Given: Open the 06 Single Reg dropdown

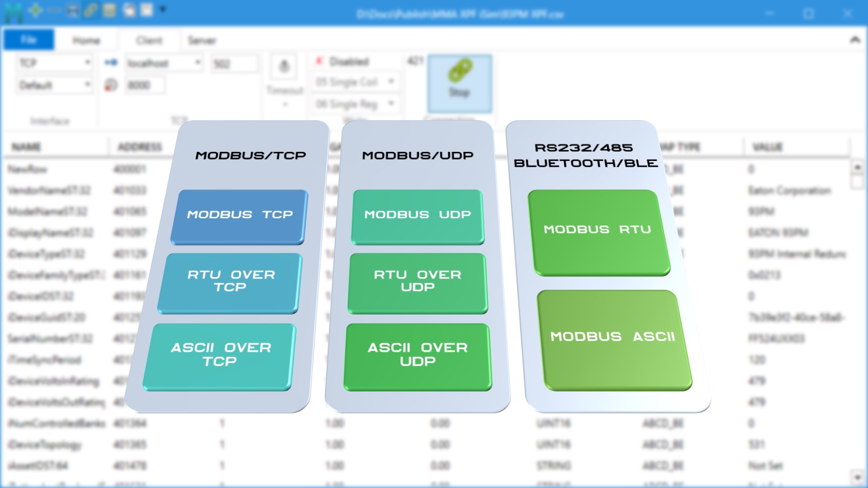Looking at the screenshot, I should click(391, 103).
